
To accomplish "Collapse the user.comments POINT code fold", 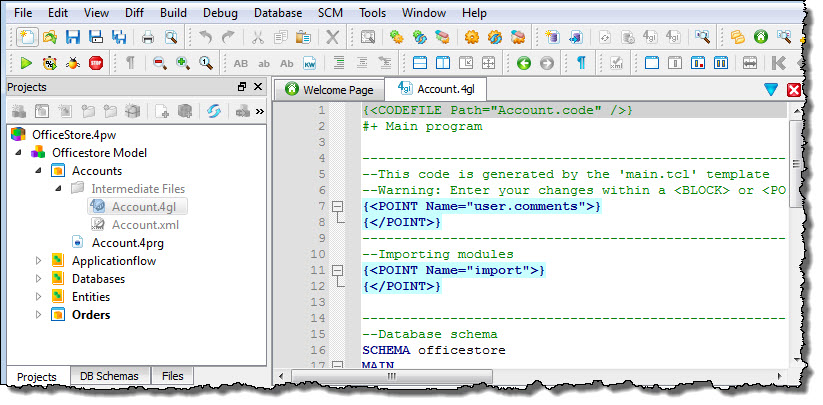I will click(337, 206).
